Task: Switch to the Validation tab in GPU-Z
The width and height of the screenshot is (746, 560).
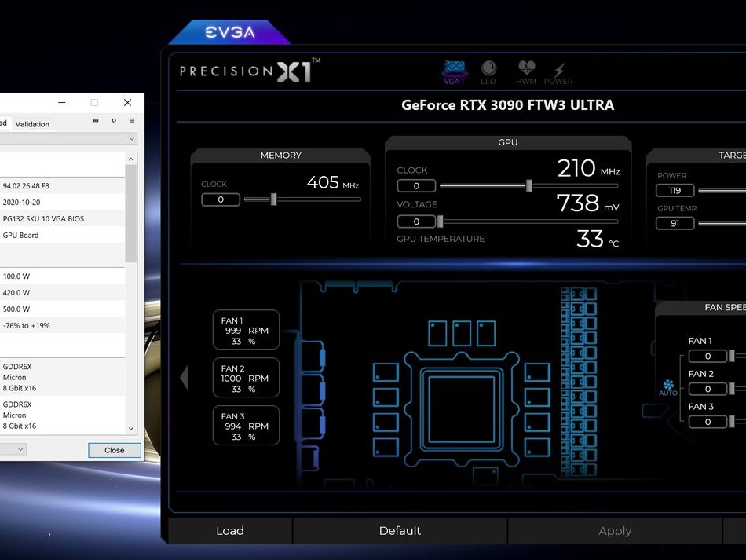Action: point(32,124)
